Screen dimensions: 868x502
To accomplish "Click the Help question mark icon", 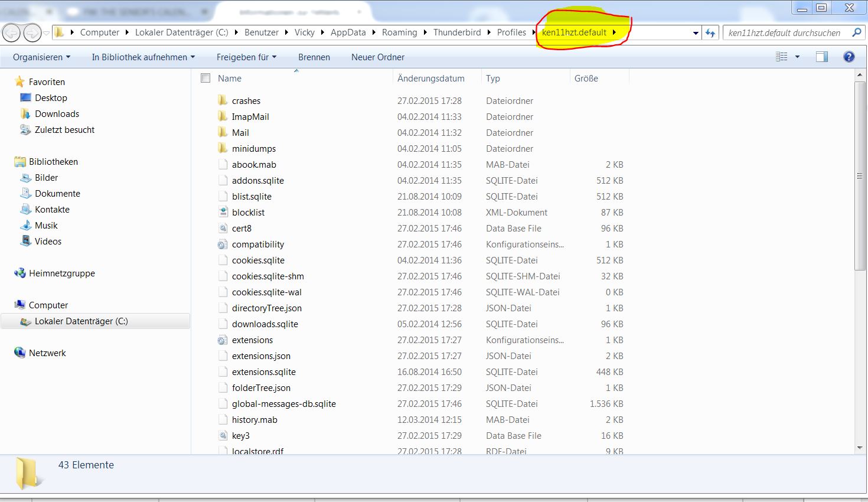I will click(x=849, y=57).
